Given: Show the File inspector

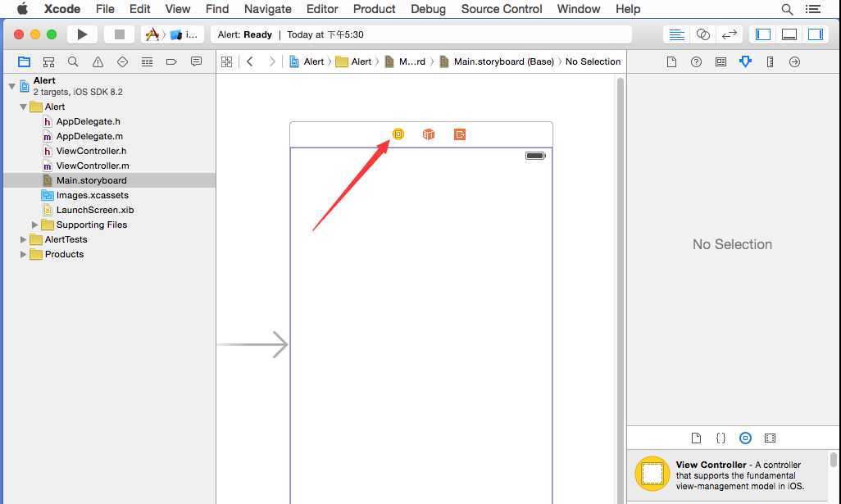Looking at the screenshot, I should tap(671, 61).
